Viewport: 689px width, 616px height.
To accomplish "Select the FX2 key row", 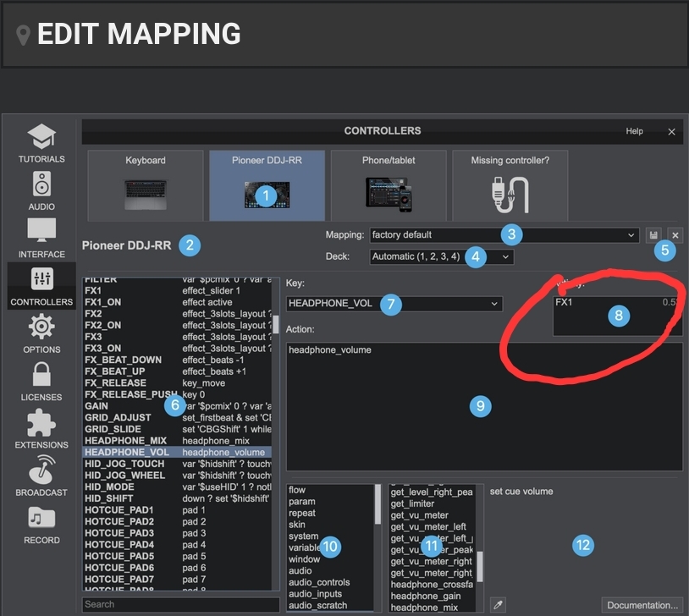I will 177,314.
